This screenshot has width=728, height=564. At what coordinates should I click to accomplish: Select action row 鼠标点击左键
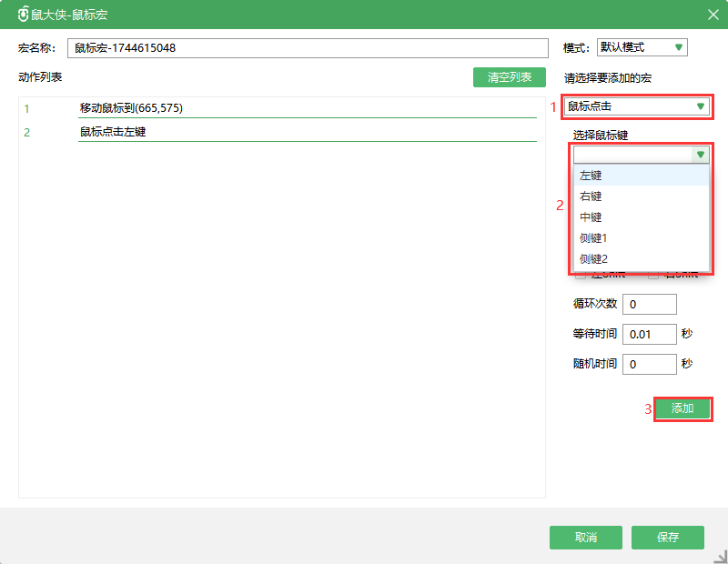coord(308,133)
